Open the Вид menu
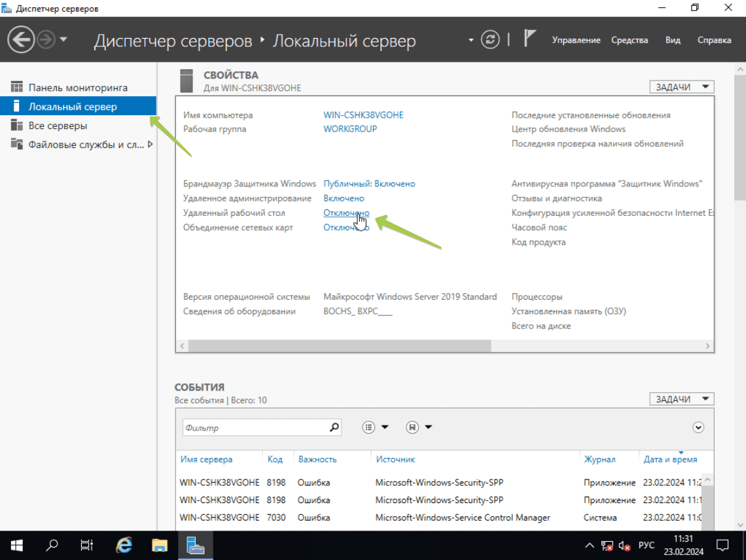This screenshot has width=746, height=560. click(673, 40)
